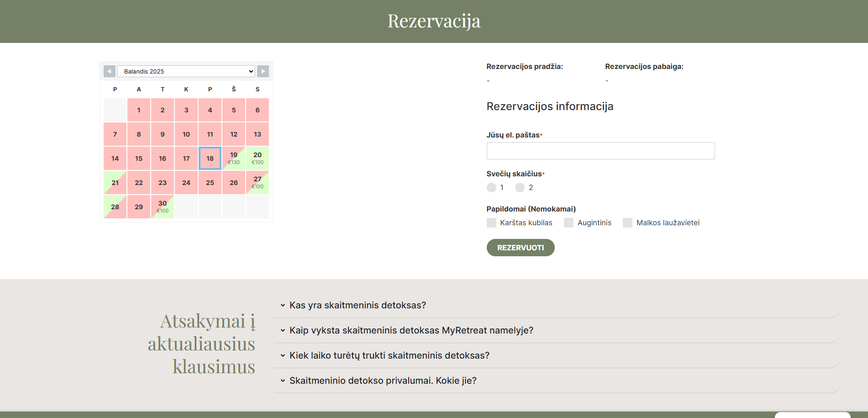This screenshot has width=868, height=418.
Task: Pick April 27 on the calendar
Action: point(258,182)
